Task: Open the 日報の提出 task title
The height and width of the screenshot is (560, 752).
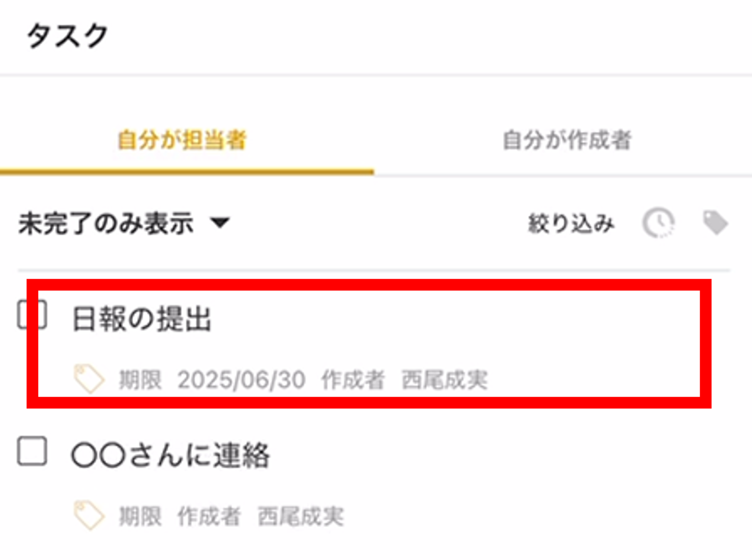Action: click(142, 319)
